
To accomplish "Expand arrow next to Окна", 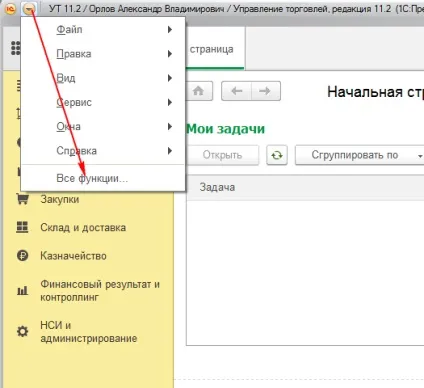I will click(170, 127).
